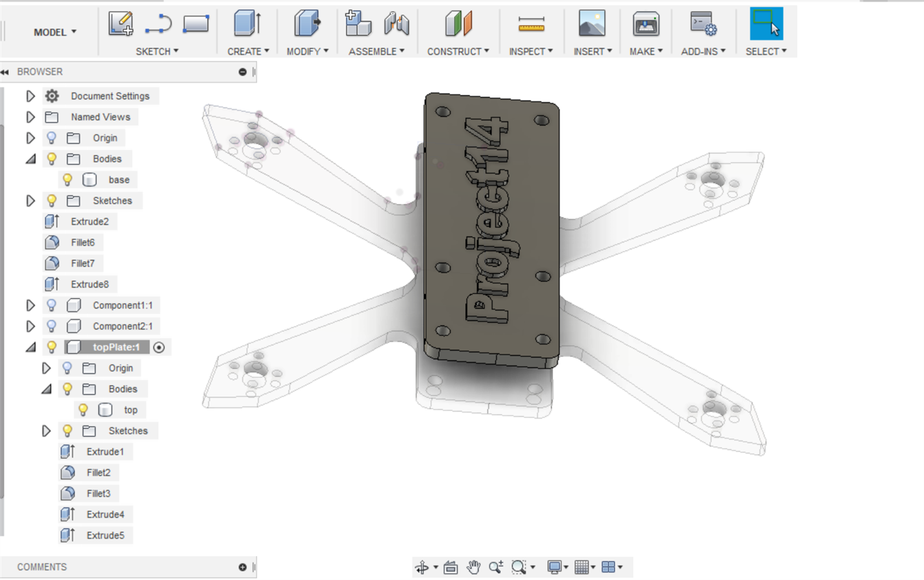
Task: Open the ADD-INS menu
Action: (x=703, y=52)
